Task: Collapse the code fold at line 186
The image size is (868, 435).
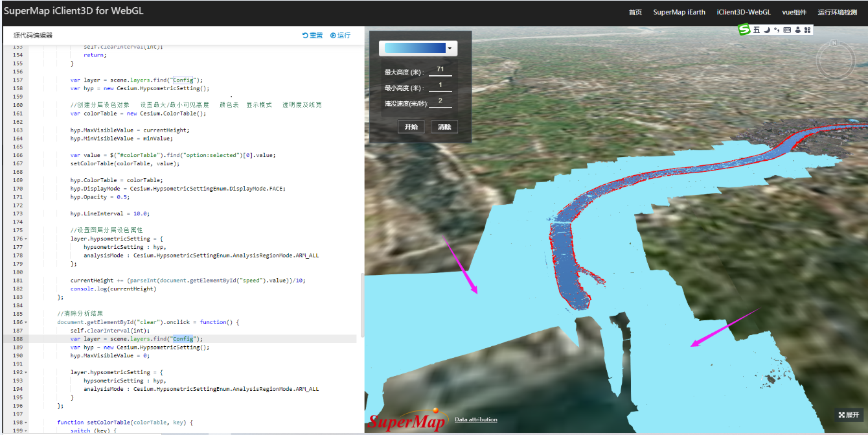Action: point(25,322)
